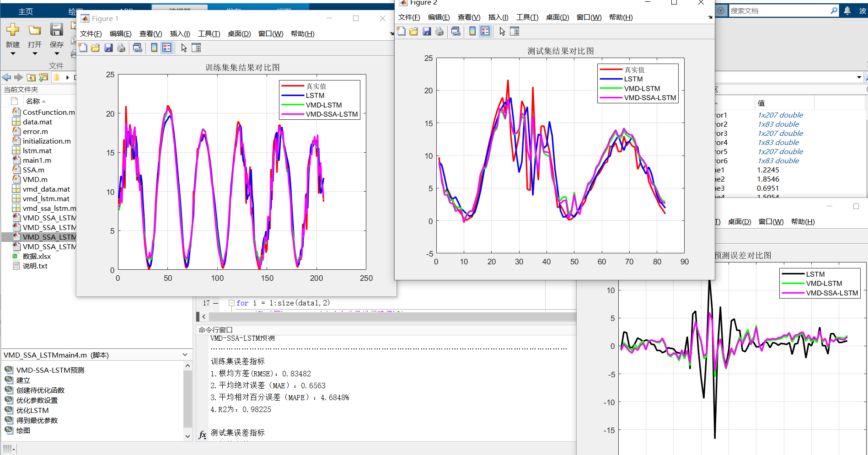Toggle the property editor panel in Figure 1

(197, 48)
